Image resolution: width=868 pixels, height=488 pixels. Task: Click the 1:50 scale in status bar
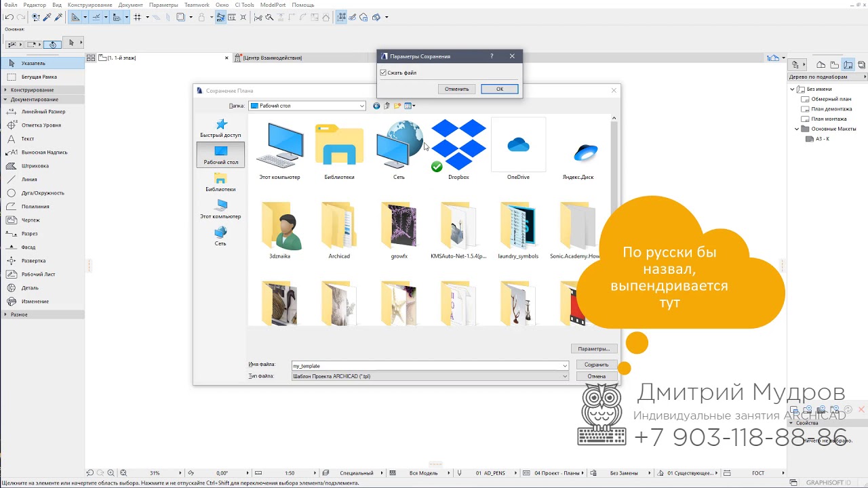pyautogui.click(x=290, y=473)
